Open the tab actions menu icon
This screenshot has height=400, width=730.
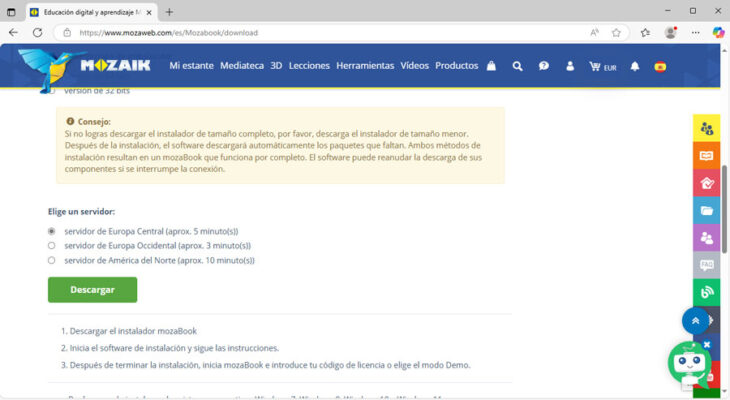click(11, 12)
